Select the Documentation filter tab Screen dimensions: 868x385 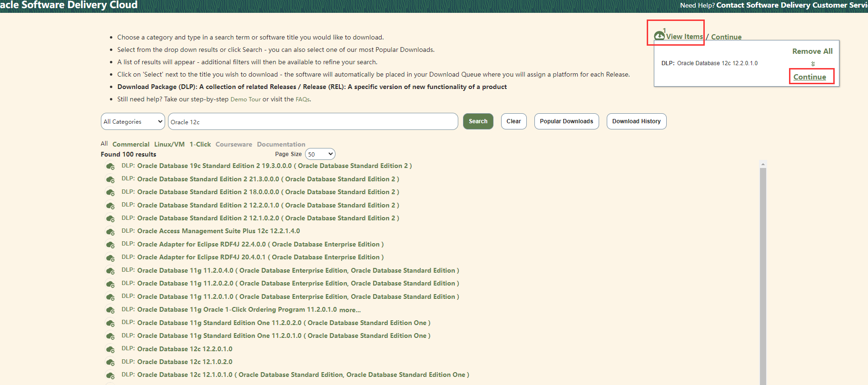[281, 144]
